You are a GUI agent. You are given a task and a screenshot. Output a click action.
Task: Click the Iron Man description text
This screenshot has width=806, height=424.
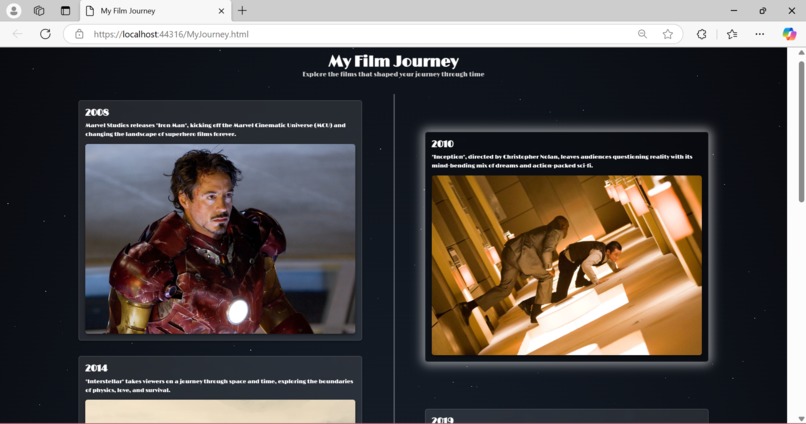coord(215,130)
